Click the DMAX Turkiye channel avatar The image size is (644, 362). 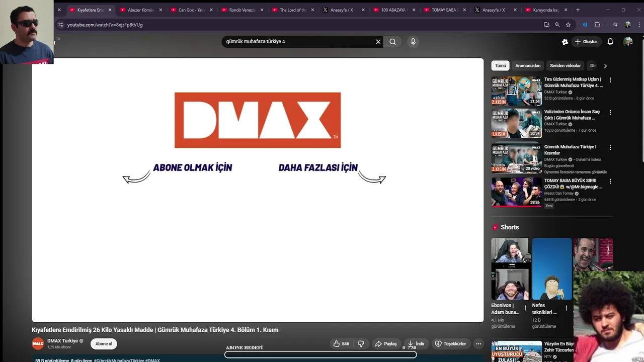pyautogui.click(x=38, y=344)
